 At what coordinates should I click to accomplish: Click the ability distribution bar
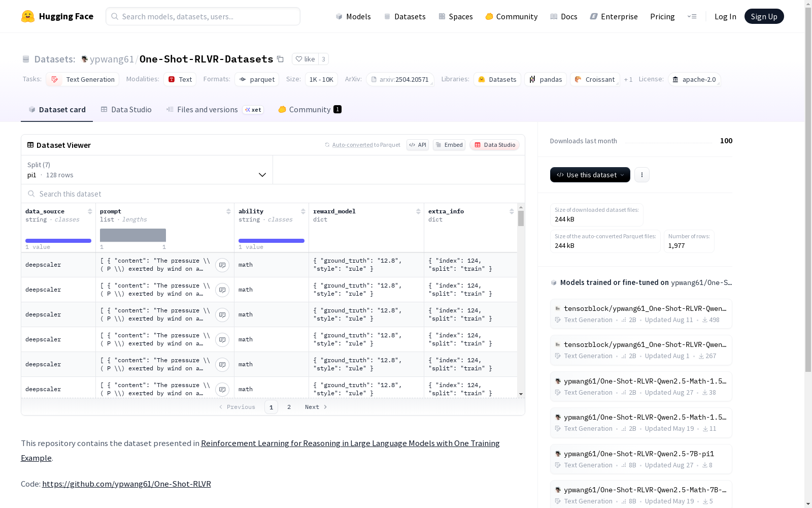(272, 241)
